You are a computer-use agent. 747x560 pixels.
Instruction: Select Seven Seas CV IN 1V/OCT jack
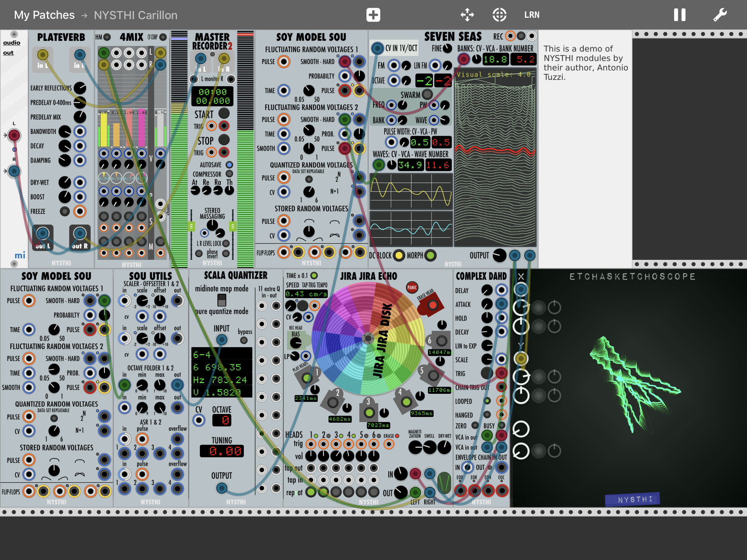[x=377, y=48]
